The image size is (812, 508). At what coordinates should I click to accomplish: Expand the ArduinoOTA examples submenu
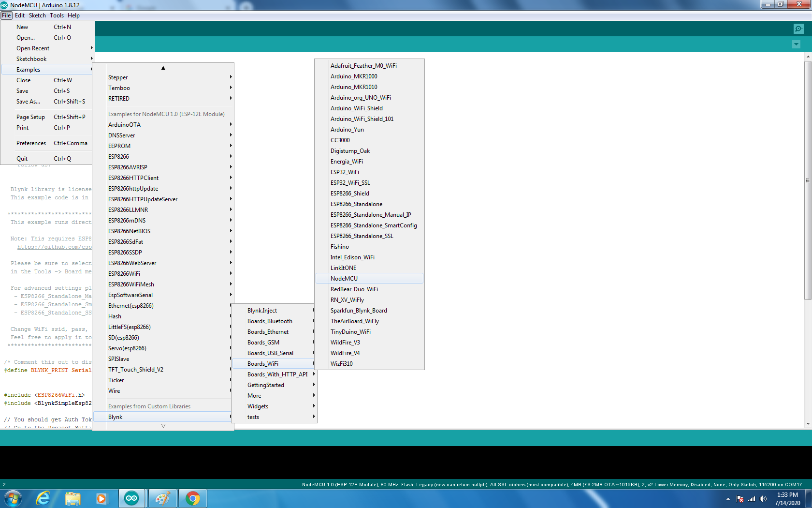[x=163, y=125]
